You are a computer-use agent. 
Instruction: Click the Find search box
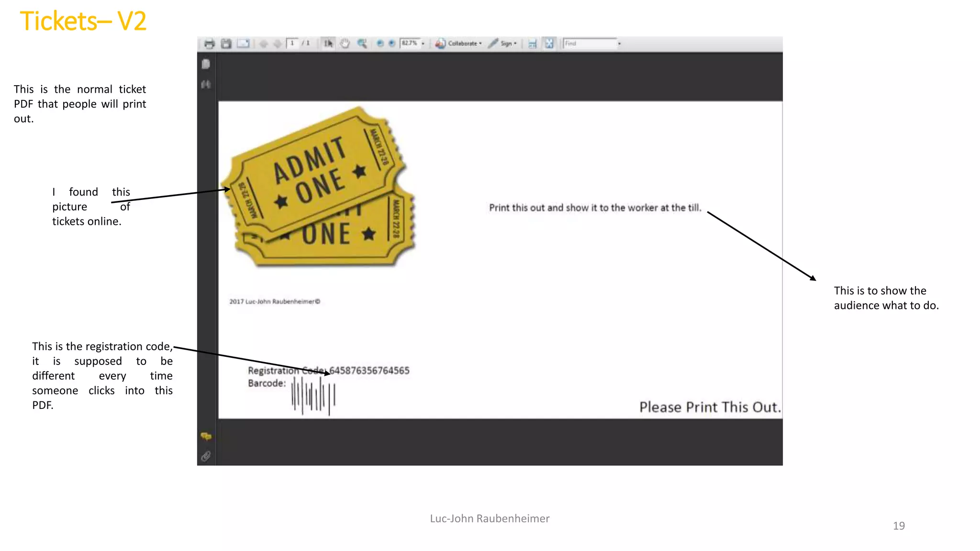(590, 44)
